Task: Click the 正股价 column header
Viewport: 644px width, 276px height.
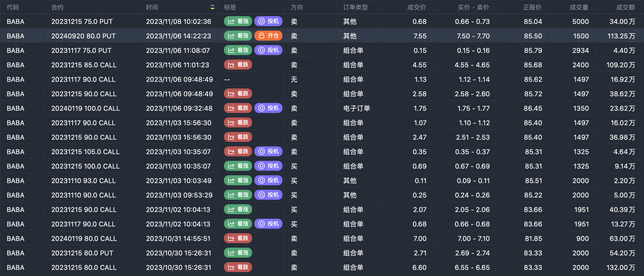Action: tap(532, 7)
